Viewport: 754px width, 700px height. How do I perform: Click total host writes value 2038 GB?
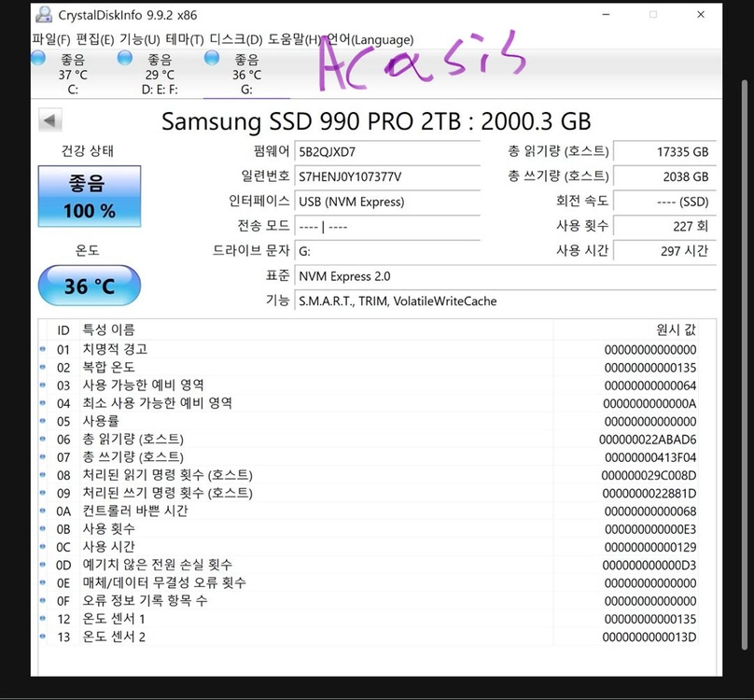coord(665,176)
